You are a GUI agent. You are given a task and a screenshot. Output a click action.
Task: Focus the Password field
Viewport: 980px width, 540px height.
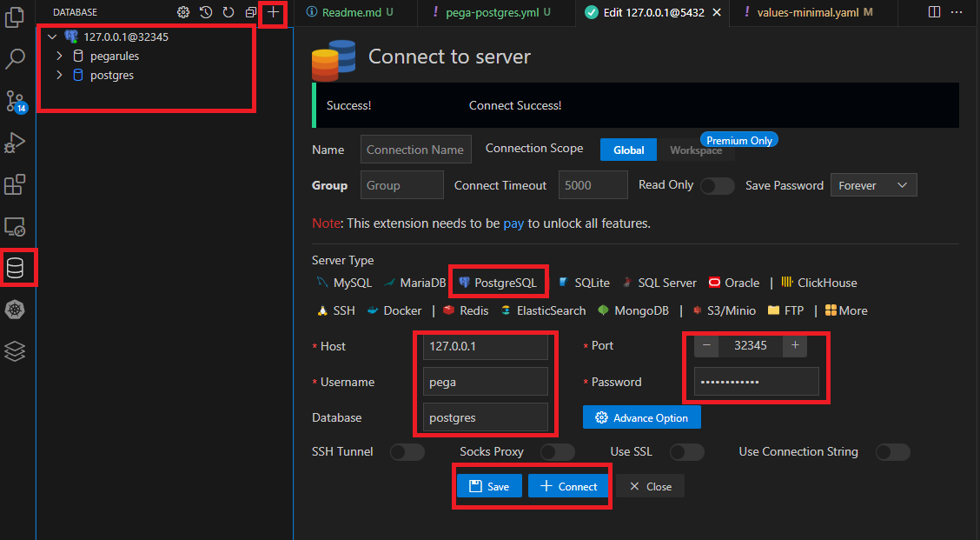[756, 382]
